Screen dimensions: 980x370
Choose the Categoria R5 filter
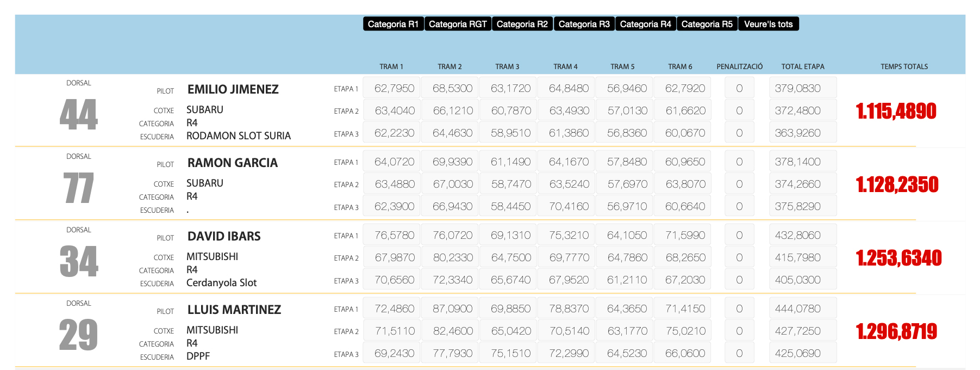tap(707, 24)
